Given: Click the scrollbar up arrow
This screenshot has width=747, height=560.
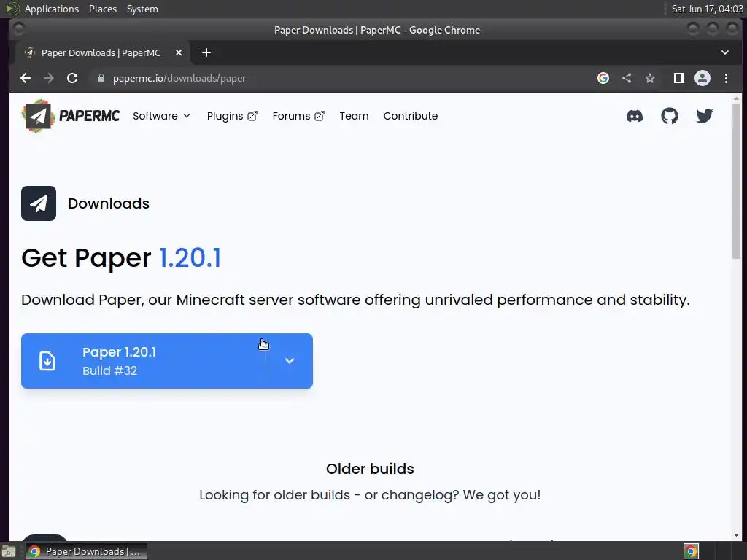Looking at the screenshot, I should 737,98.
